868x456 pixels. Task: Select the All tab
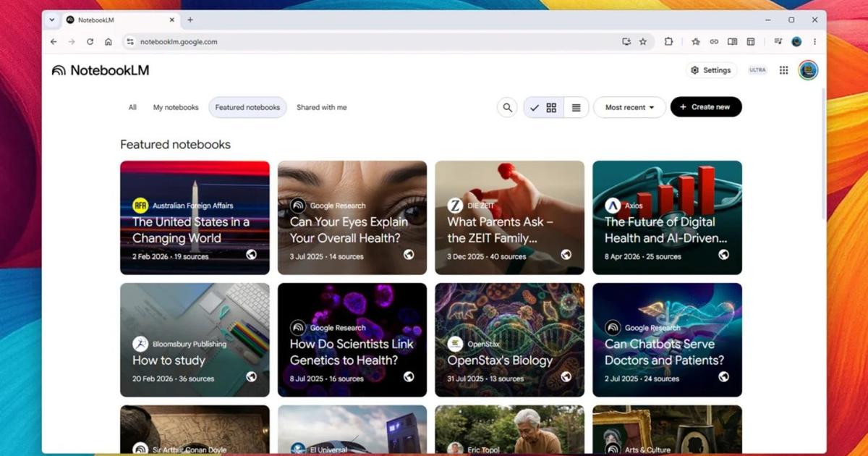click(x=132, y=107)
